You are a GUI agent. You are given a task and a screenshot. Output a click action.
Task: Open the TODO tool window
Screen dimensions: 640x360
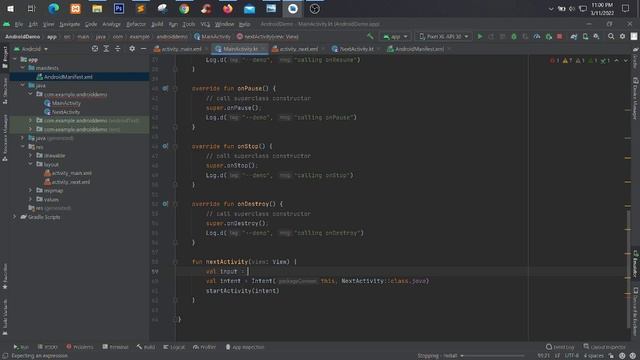coord(48,347)
